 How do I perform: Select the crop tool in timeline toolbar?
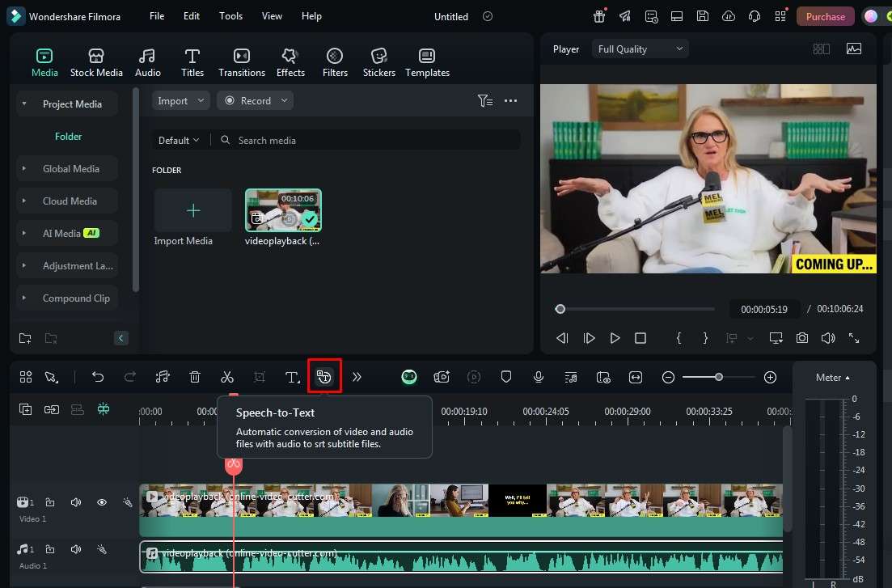tap(260, 377)
